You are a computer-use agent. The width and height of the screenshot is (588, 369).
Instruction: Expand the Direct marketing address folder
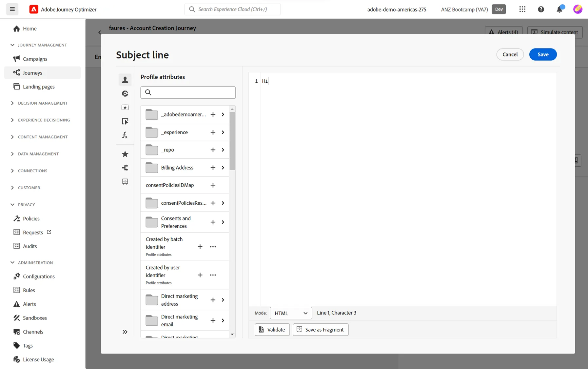[223, 300]
